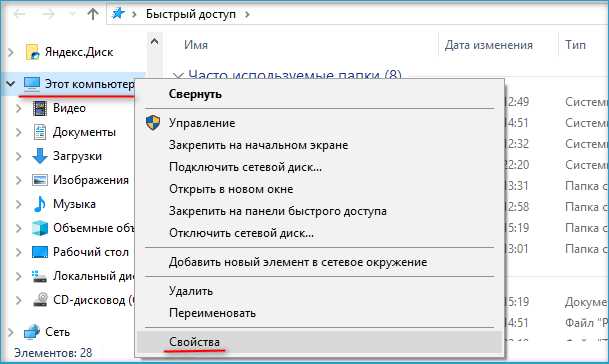Screen dimensions: 609x364
Task: Click the Управление shield icon
Action: 153,122
